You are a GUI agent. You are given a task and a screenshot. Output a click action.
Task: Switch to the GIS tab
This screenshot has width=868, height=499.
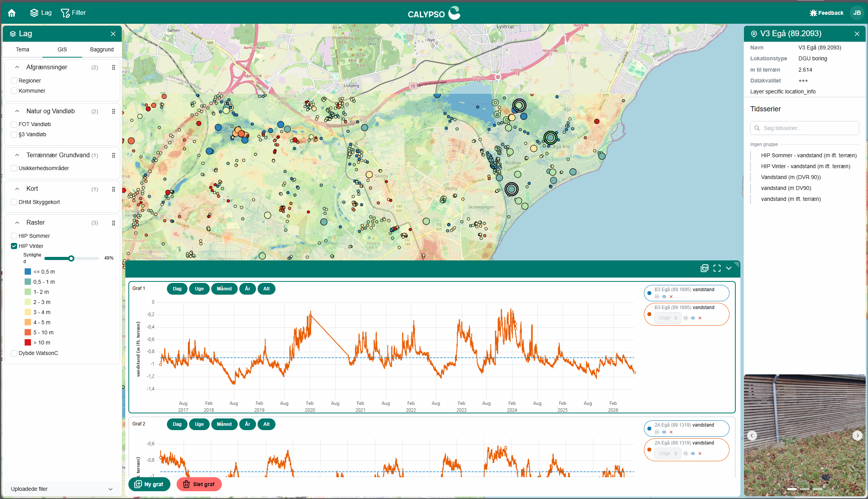(62, 49)
